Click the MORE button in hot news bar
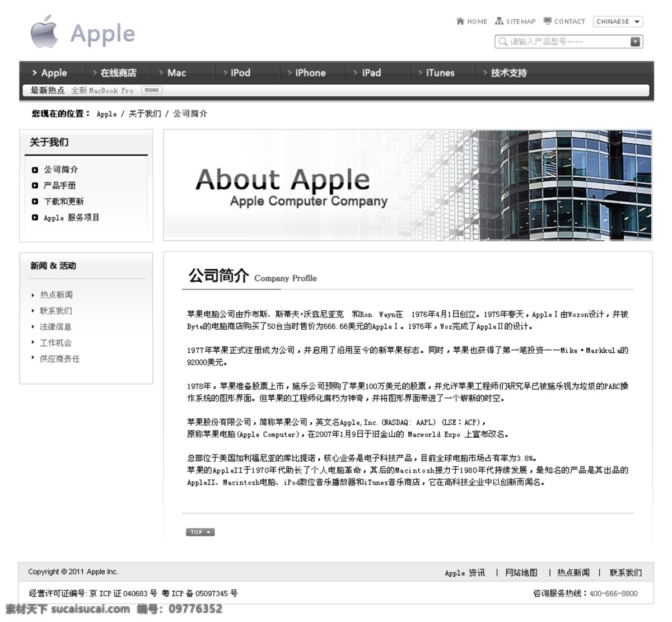 [151, 90]
